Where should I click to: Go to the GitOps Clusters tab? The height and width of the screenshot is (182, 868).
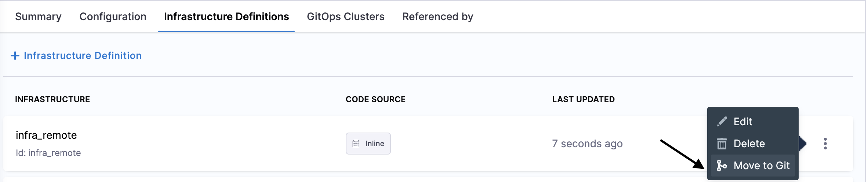(345, 16)
